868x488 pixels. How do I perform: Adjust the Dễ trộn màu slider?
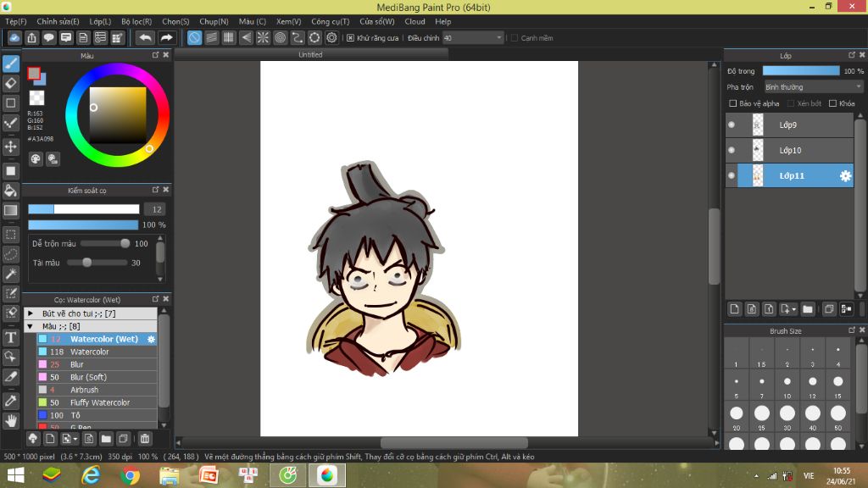point(105,243)
